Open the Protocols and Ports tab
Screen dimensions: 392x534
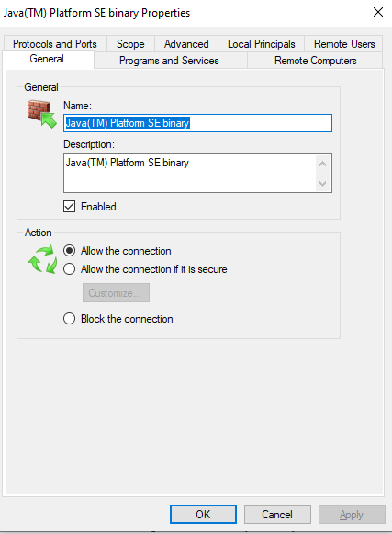[55, 44]
